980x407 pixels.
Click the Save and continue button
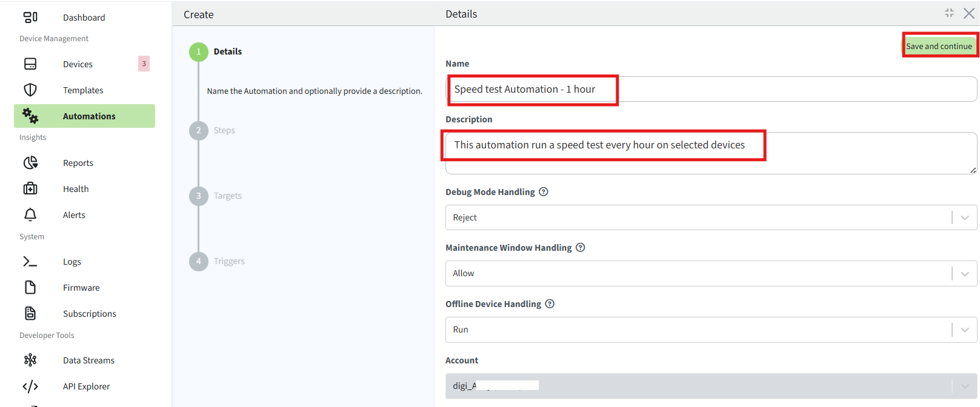(939, 46)
